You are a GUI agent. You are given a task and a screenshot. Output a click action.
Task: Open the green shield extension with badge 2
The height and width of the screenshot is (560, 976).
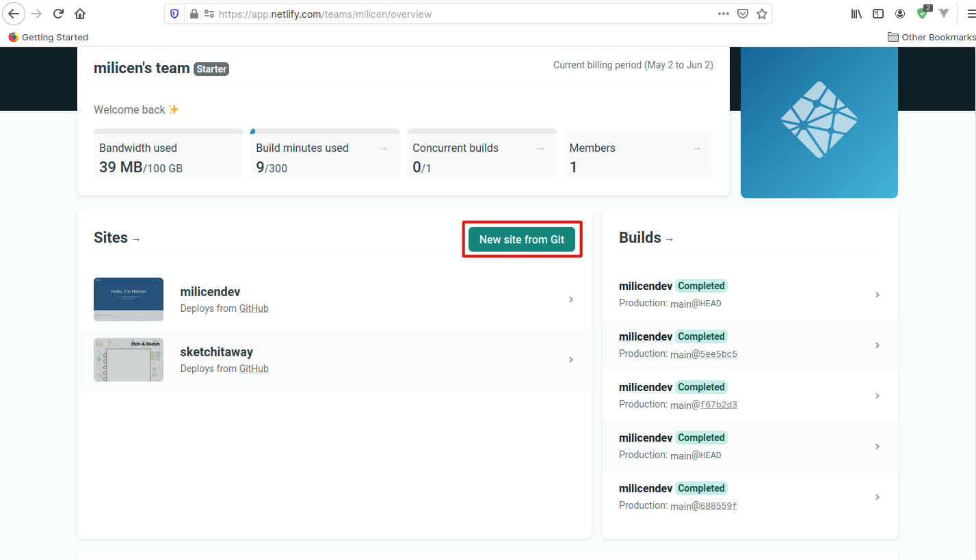coord(923,12)
